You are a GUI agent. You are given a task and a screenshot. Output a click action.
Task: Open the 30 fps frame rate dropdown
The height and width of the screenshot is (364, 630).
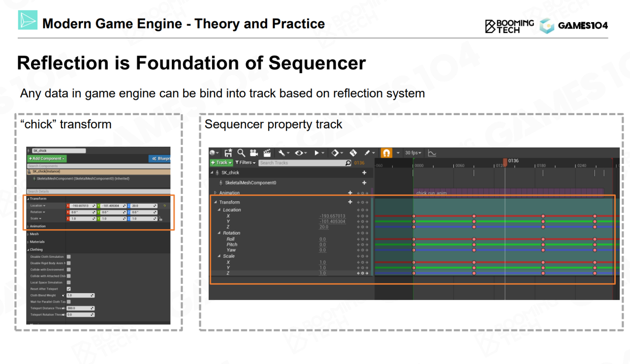coord(413,153)
